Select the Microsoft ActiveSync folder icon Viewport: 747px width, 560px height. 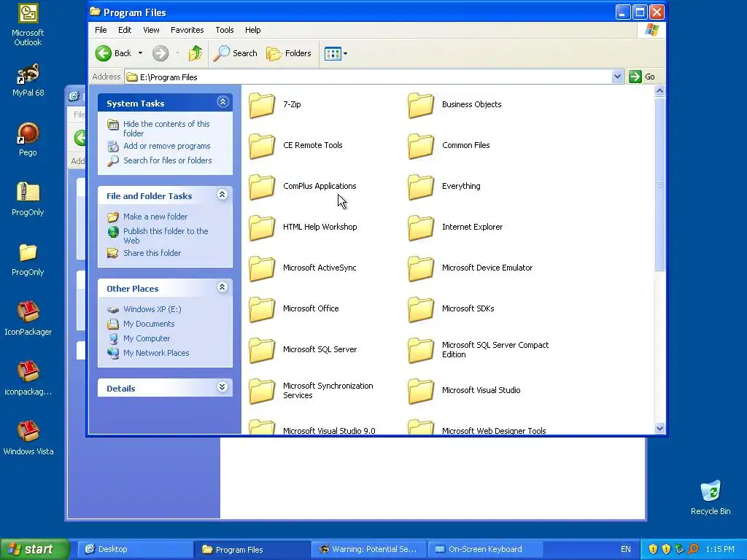pyautogui.click(x=262, y=268)
